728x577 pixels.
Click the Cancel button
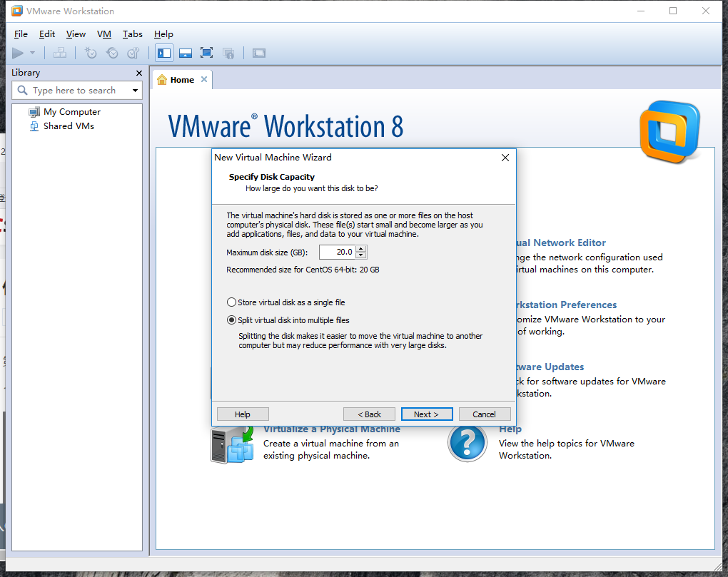(485, 414)
